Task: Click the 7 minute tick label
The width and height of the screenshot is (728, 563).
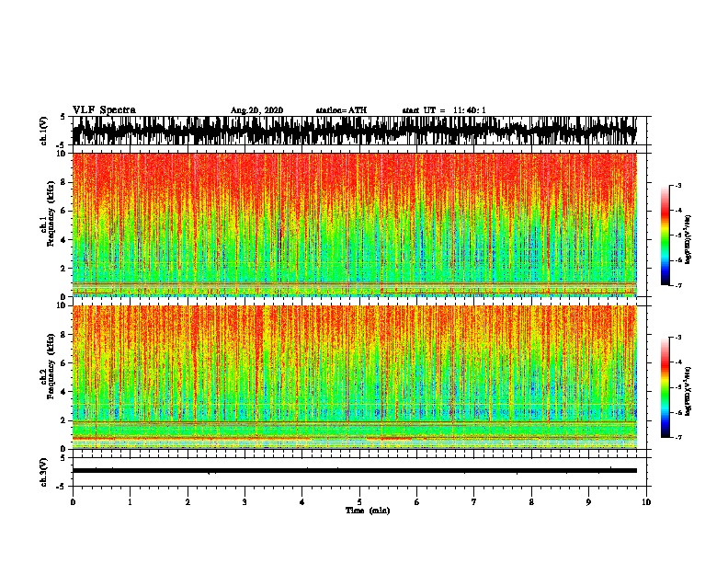Action: (474, 502)
